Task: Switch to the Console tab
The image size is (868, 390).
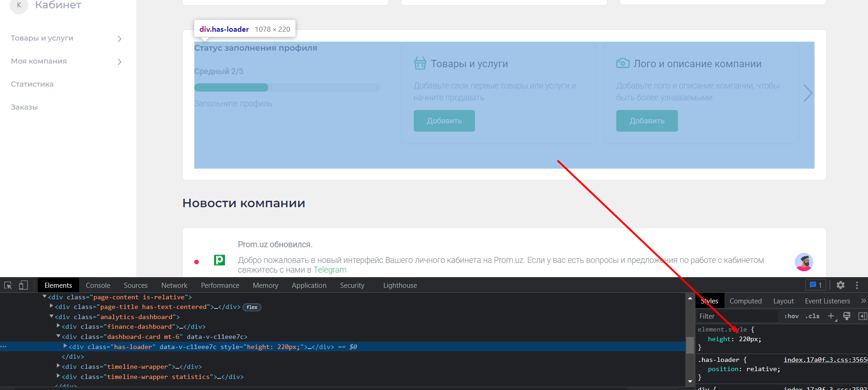Action: [98, 285]
